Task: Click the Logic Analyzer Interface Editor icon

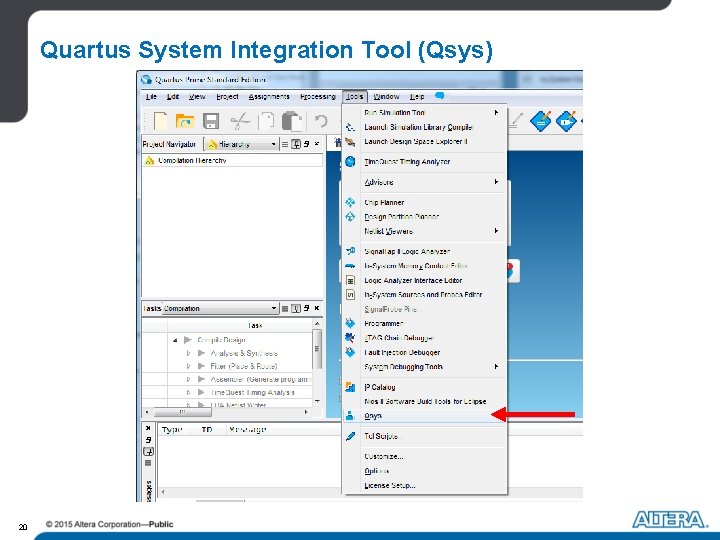Action: point(350,280)
